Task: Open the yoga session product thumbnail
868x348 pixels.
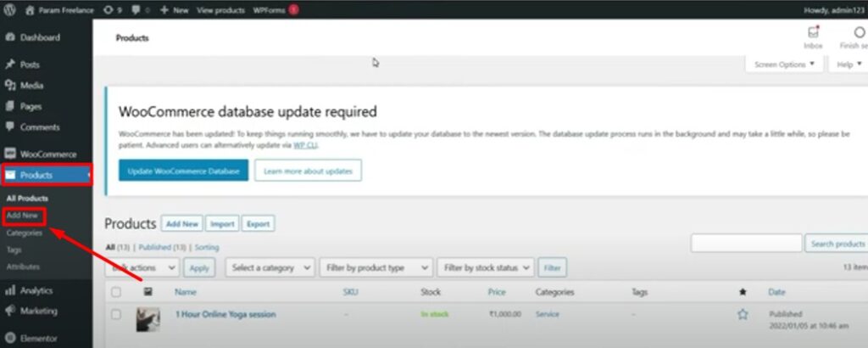Action: (148, 320)
